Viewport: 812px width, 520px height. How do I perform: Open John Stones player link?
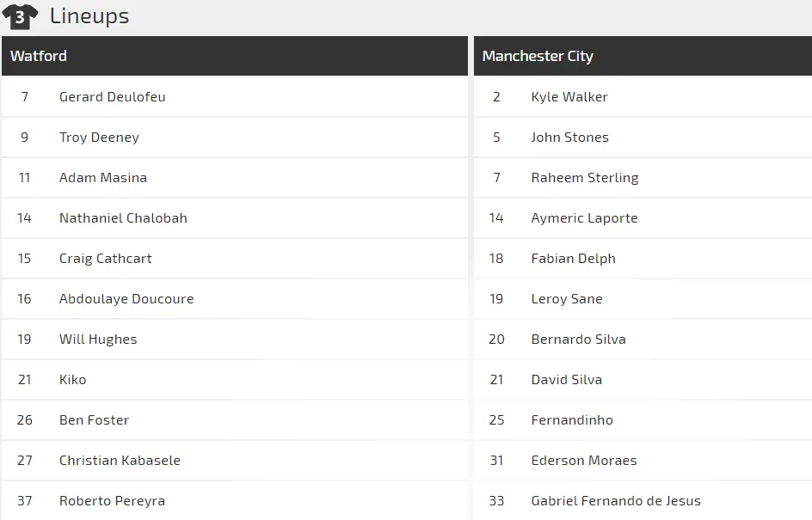coord(570,138)
